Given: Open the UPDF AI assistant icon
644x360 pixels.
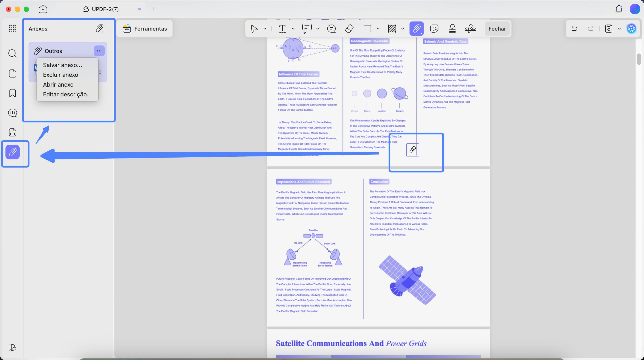Looking at the screenshot, I should [631, 29].
